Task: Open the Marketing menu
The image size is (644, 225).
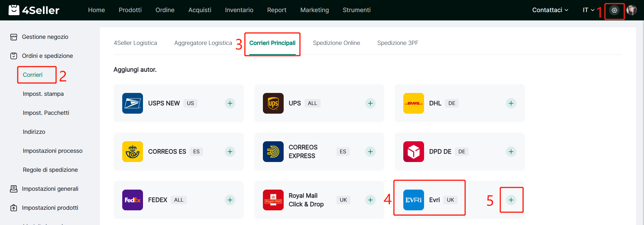Action: click(x=315, y=10)
